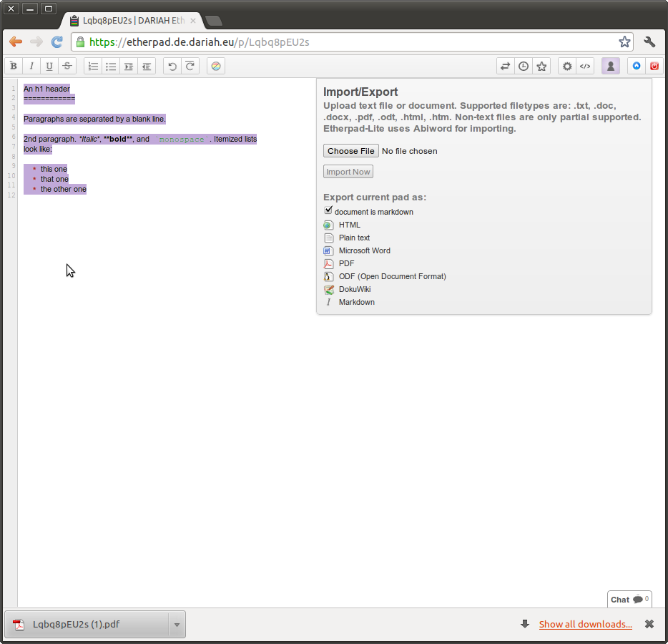Toggle bold formatting in the toolbar

pyautogui.click(x=14, y=67)
